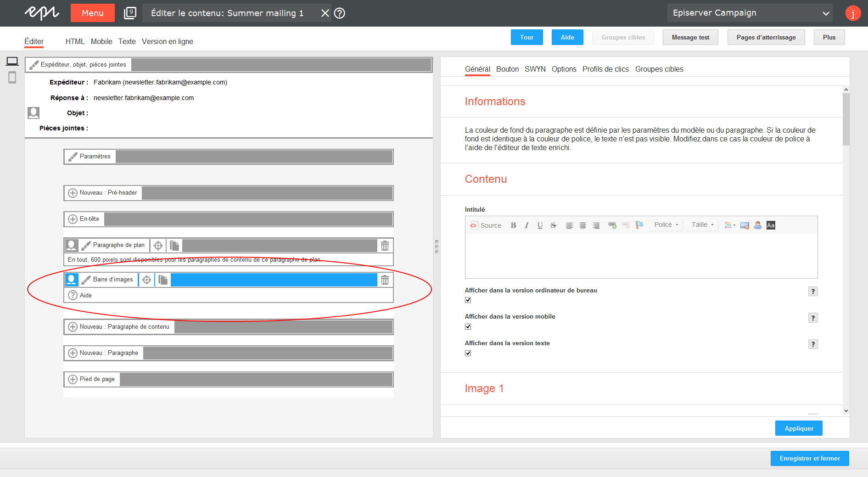Click the Aa text formatting icon

click(x=771, y=225)
